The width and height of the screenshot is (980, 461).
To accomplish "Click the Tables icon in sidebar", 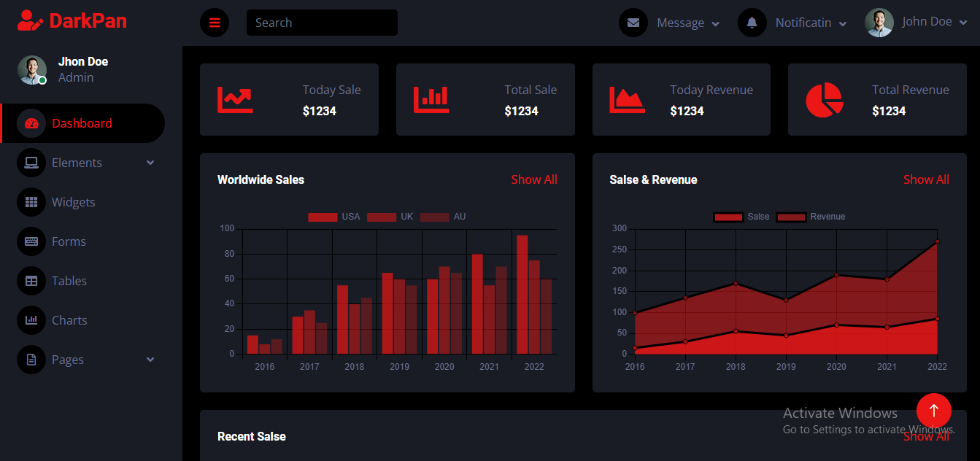I will pos(31,281).
